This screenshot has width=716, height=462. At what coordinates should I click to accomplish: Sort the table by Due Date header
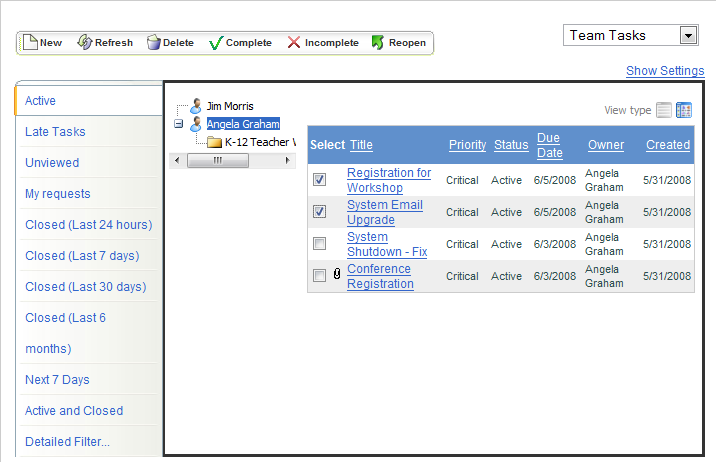tap(549, 145)
